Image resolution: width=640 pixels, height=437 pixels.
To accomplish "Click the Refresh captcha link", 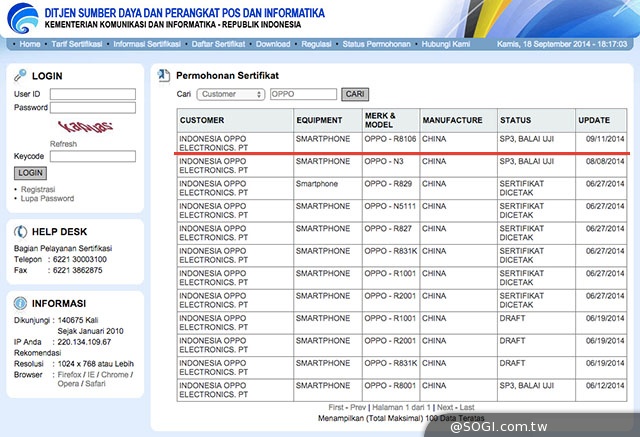I will coord(63,144).
